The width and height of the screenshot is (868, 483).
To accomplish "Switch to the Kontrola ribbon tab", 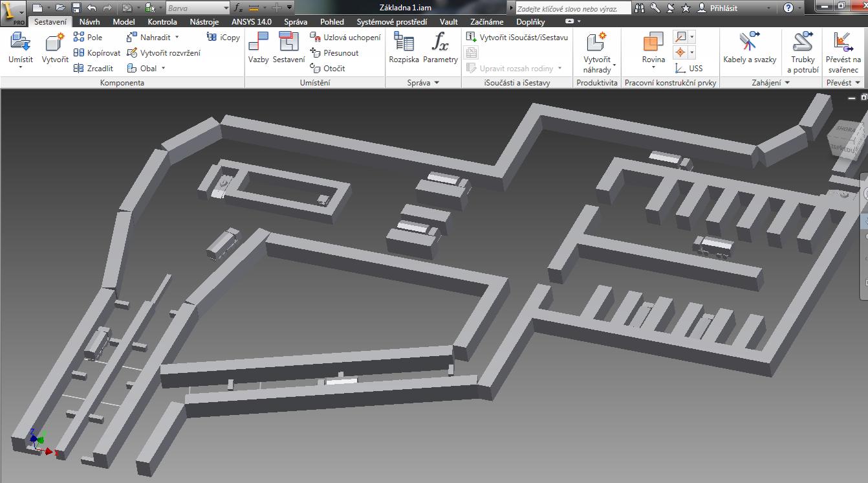I will click(162, 22).
